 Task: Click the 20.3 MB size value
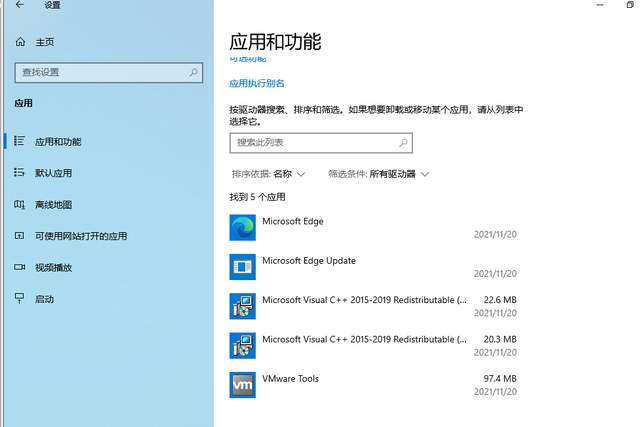[500, 339]
